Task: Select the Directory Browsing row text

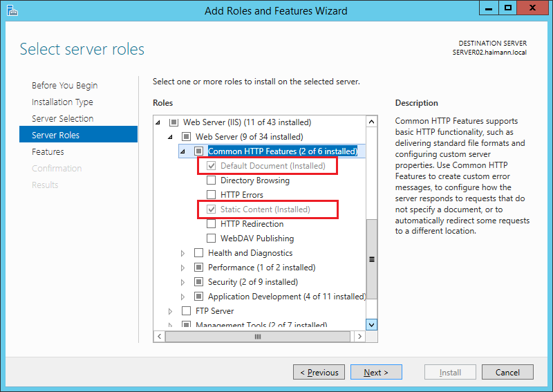Action: (255, 180)
